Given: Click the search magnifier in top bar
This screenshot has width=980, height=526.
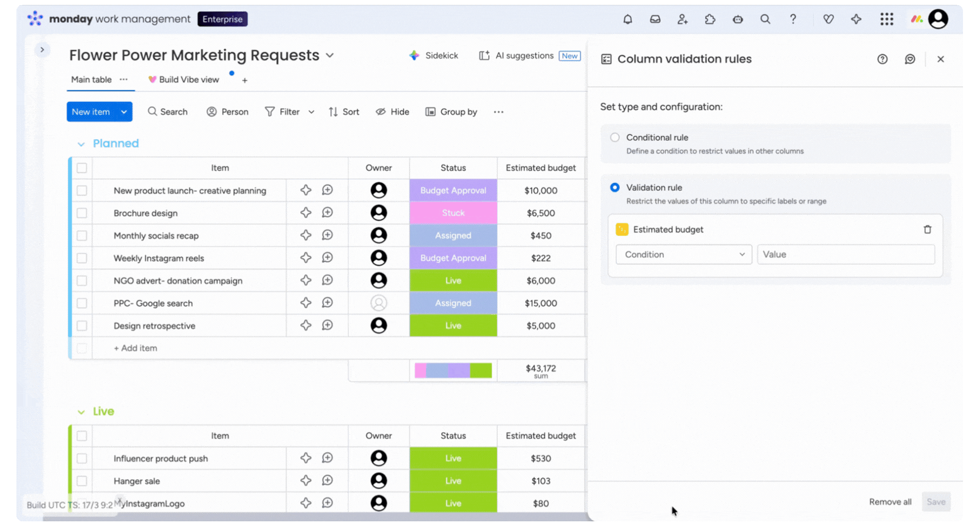Looking at the screenshot, I should click(765, 19).
